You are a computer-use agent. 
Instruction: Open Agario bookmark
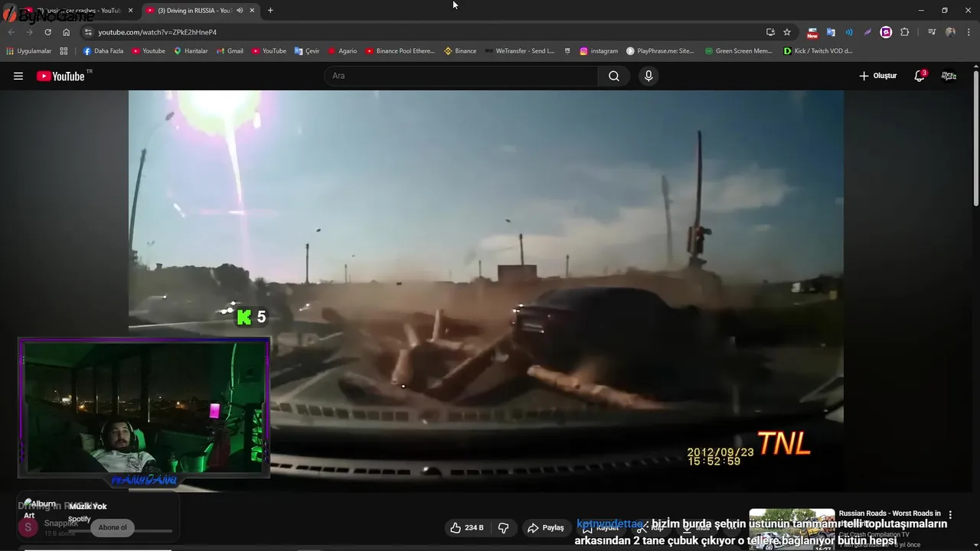(342, 51)
